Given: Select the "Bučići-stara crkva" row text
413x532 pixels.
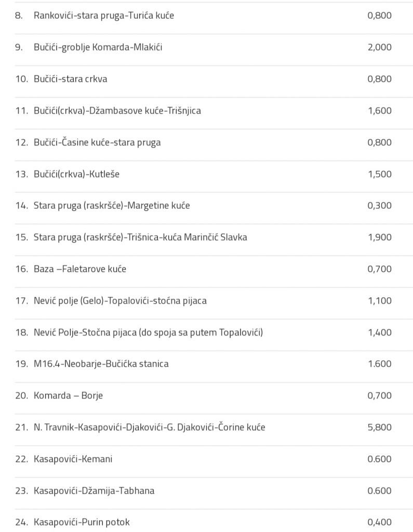Looking at the screenshot, I should click(71, 79).
